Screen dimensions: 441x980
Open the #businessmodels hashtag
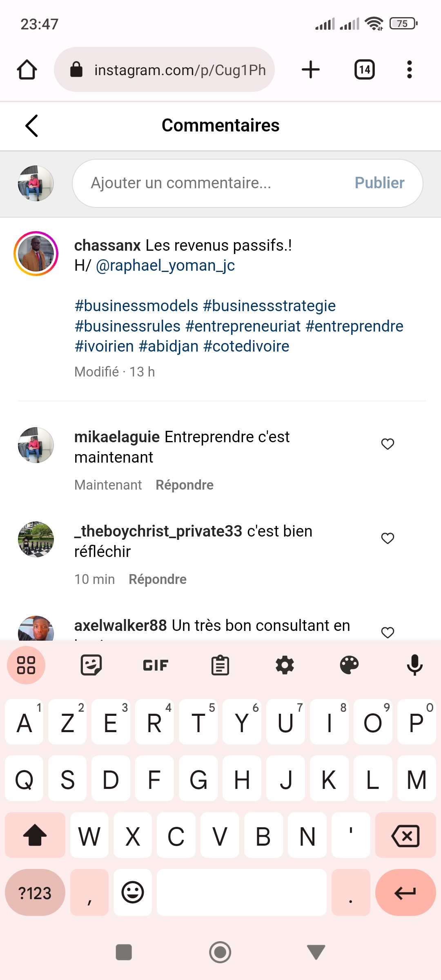click(136, 306)
